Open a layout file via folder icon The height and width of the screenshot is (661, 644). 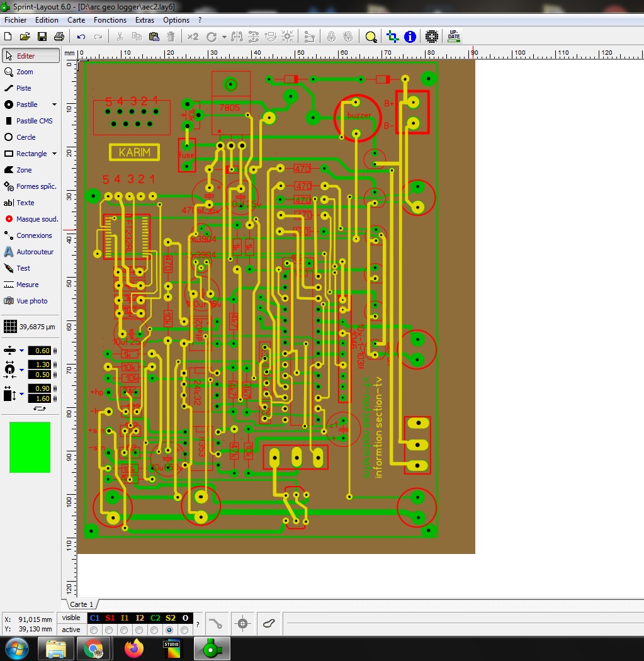pyautogui.click(x=25, y=37)
